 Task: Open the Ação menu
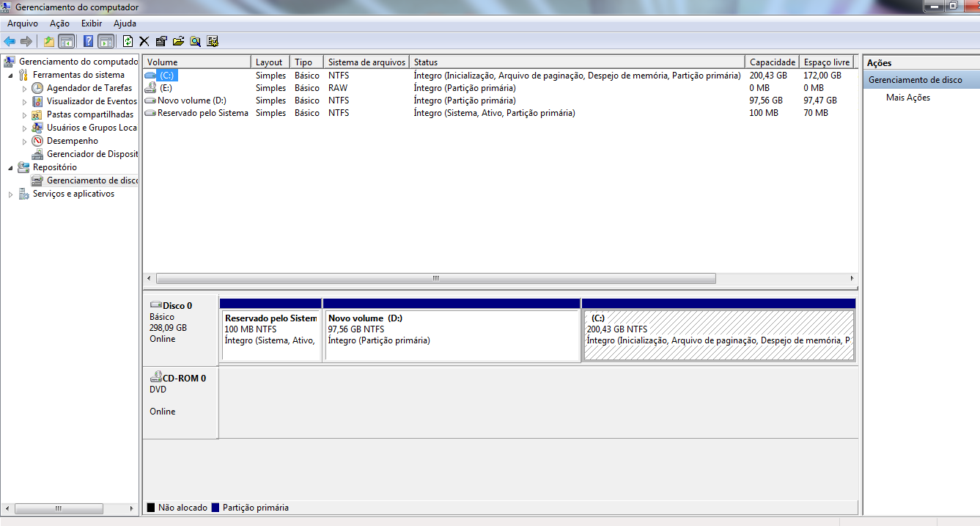[59, 23]
